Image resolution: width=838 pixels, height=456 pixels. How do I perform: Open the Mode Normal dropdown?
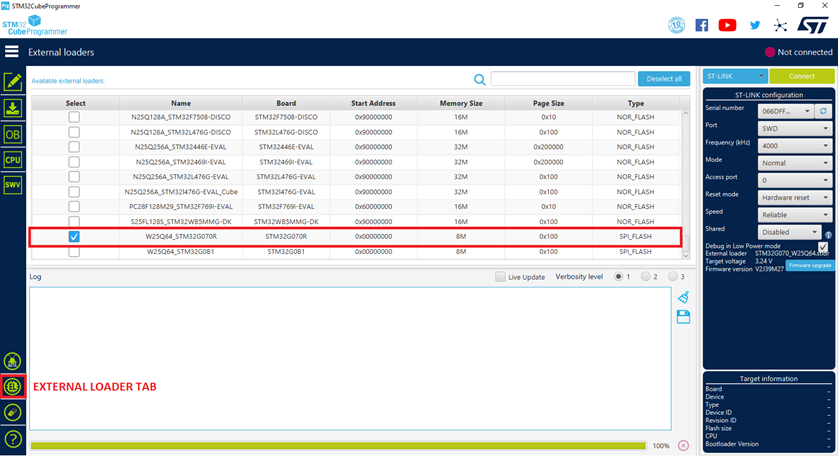coord(795,163)
